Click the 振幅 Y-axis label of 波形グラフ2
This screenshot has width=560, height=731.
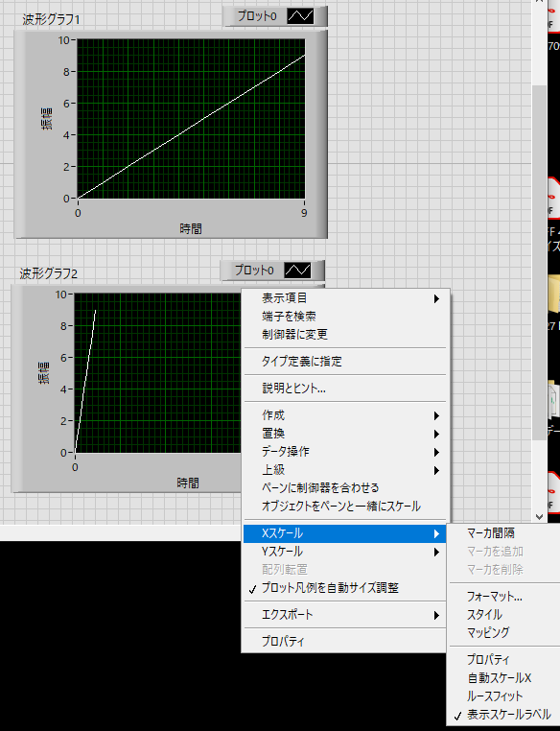[x=44, y=372]
